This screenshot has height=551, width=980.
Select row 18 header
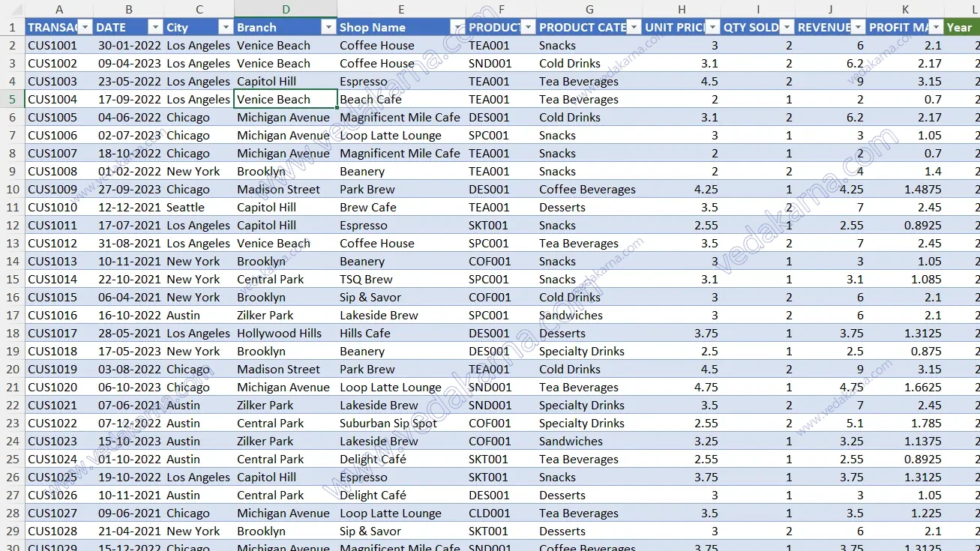[x=13, y=333]
